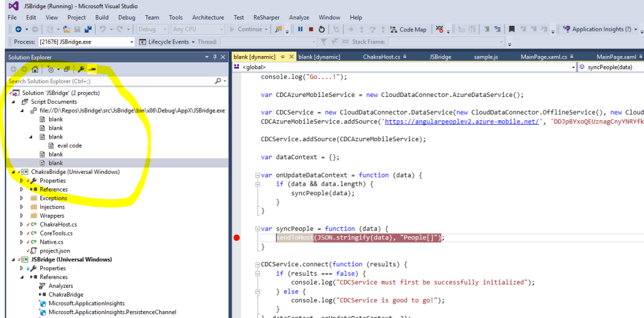Open the Debug menu

pos(126,18)
